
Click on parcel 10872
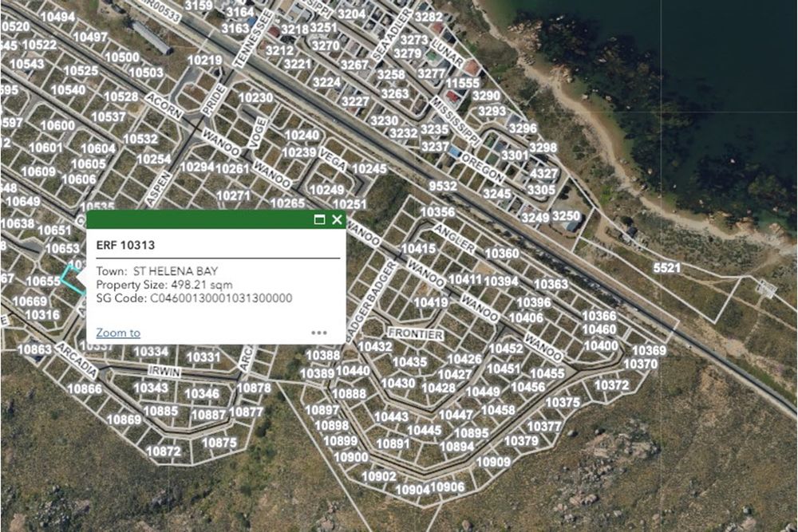coord(164,451)
